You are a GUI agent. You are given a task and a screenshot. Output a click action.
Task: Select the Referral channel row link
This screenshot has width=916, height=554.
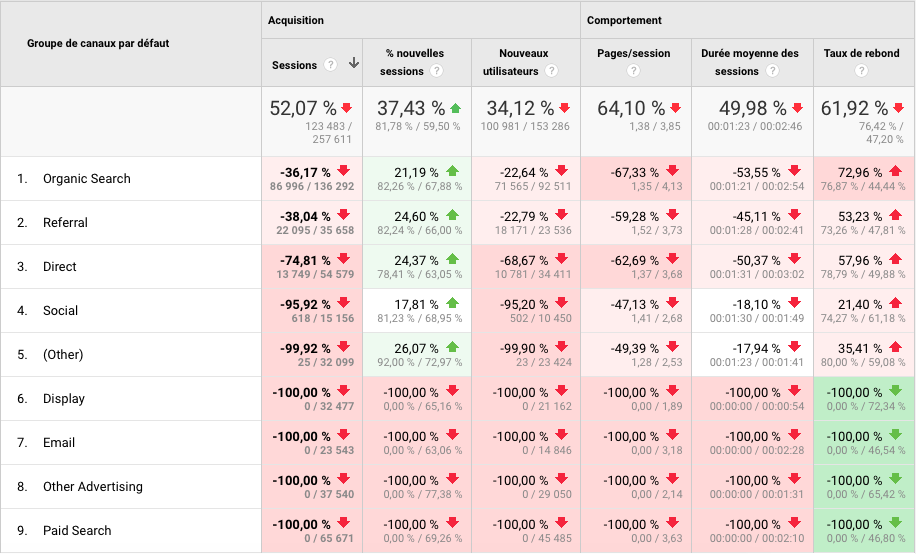(x=65, y=223)
